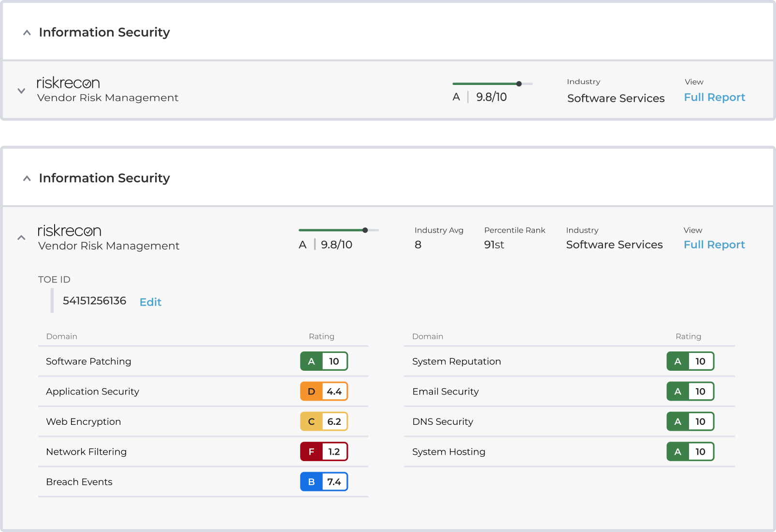Edit the TOE ID value
Viewport: 776px width, 532px height.
(x=150, y=302)
